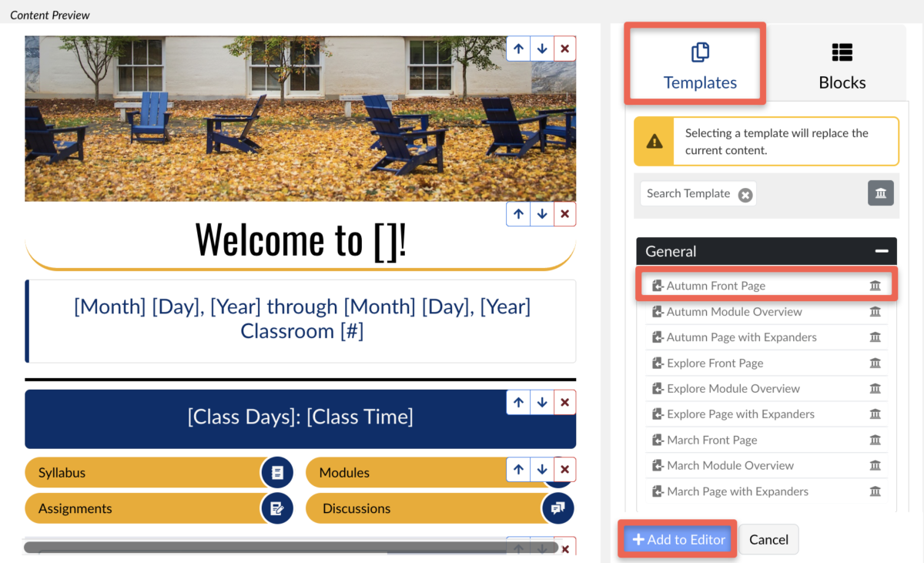Click inside the Search Template input field
The width and height of the screenshot is (924, 563).
[x=688, y=194]
